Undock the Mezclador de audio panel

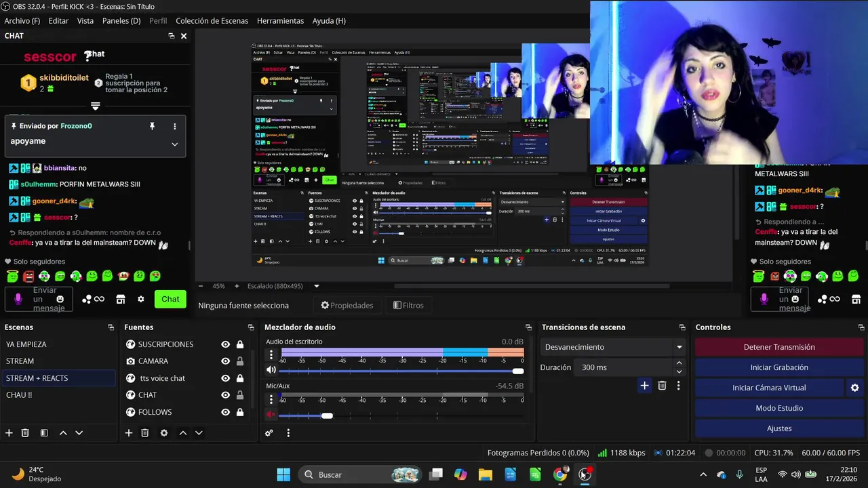pyautogui.click(x=528, y=327)
